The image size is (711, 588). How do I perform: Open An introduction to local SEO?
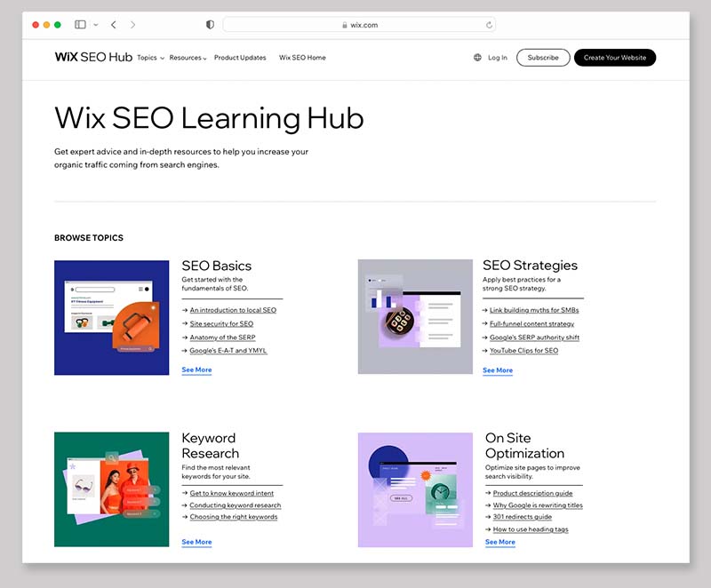tap(233, 310)
